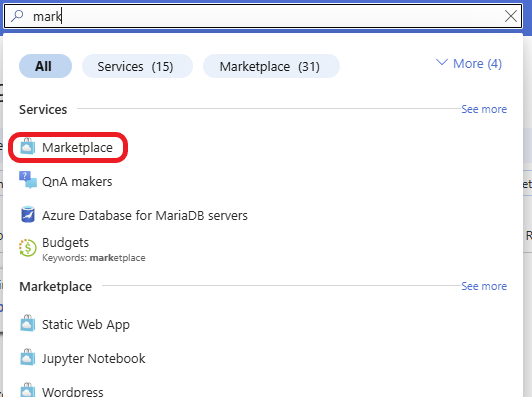Expand the More (4) filters dropdown
Image resolution: width=532 pixels, height=405 pixels.
469,63
